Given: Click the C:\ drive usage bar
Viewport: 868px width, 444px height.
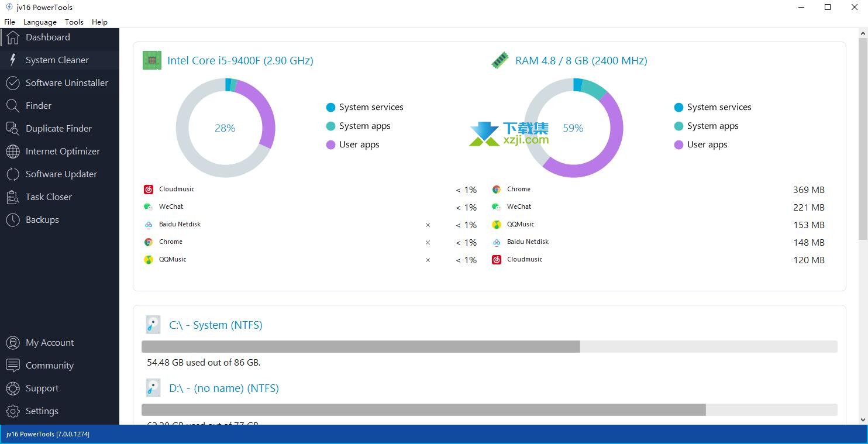Looking at the screenshot, I should click(x=490, y=346).
